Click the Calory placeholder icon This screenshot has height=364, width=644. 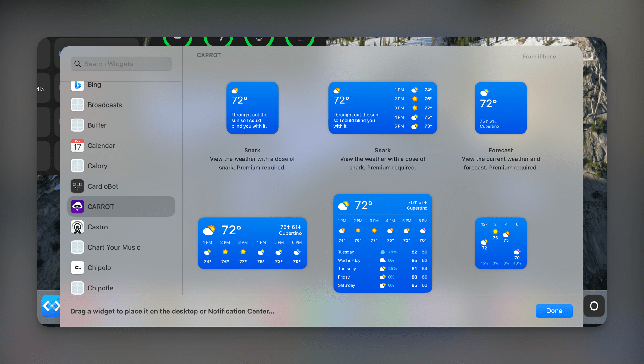click(77, 166)
